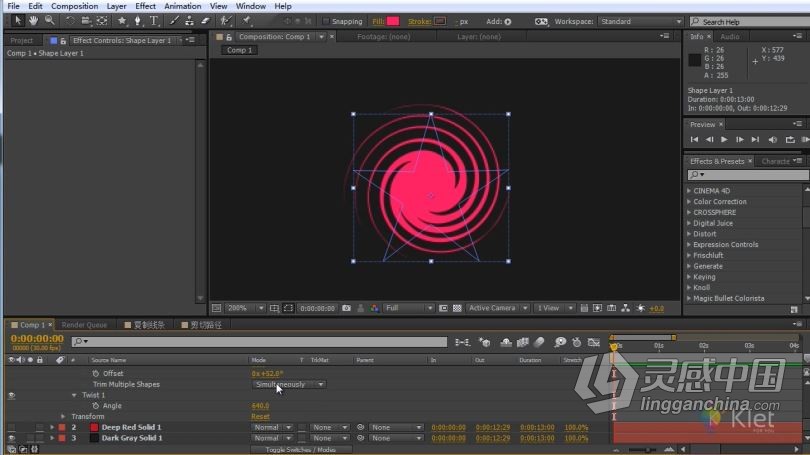Image resolution: width=810 pixels, height=455 pixels.
Task: Open the Animation menu
Action: tap(182, 6)
